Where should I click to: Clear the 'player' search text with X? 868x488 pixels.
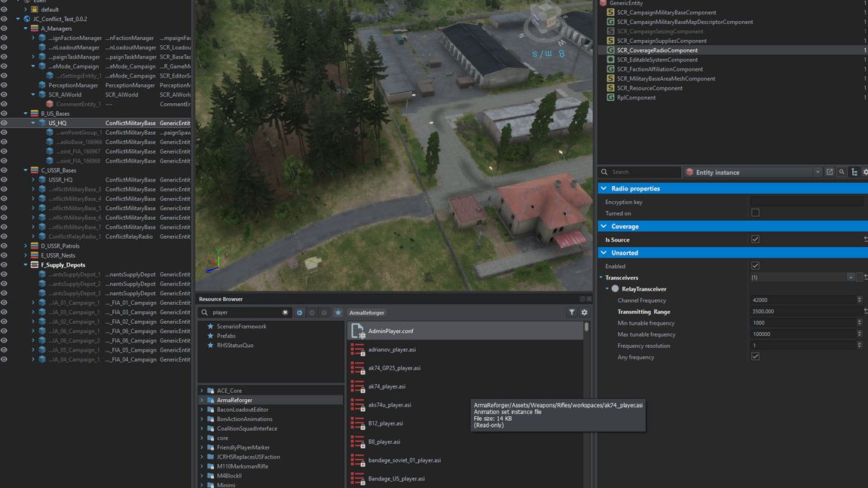(286, 313)
